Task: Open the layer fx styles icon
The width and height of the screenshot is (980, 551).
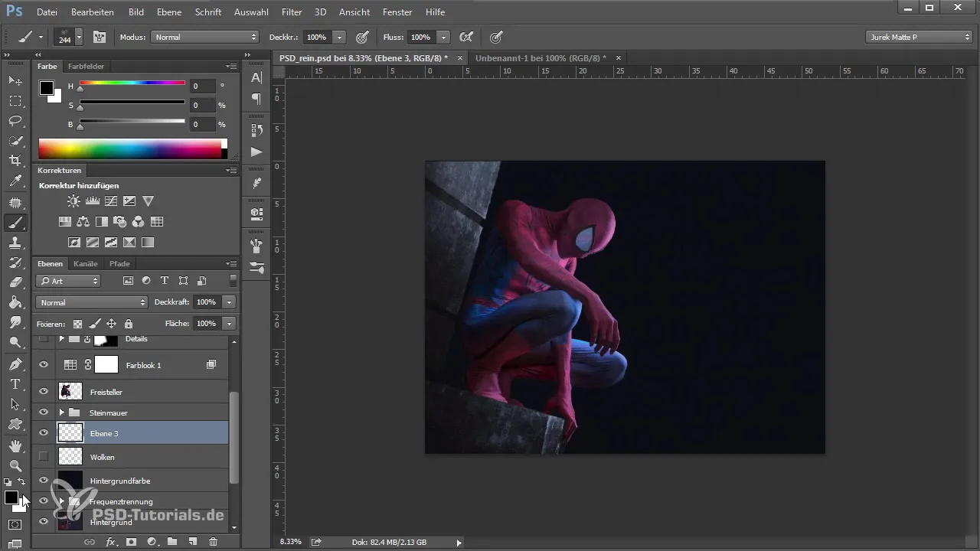Action: pos(110,542)
